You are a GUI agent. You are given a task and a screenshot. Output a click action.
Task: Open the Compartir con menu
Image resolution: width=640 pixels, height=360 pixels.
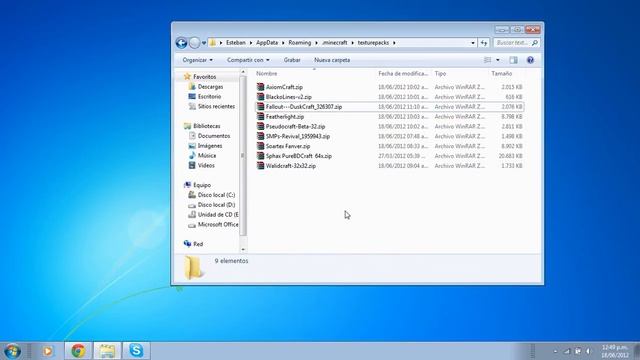[248, 60]
